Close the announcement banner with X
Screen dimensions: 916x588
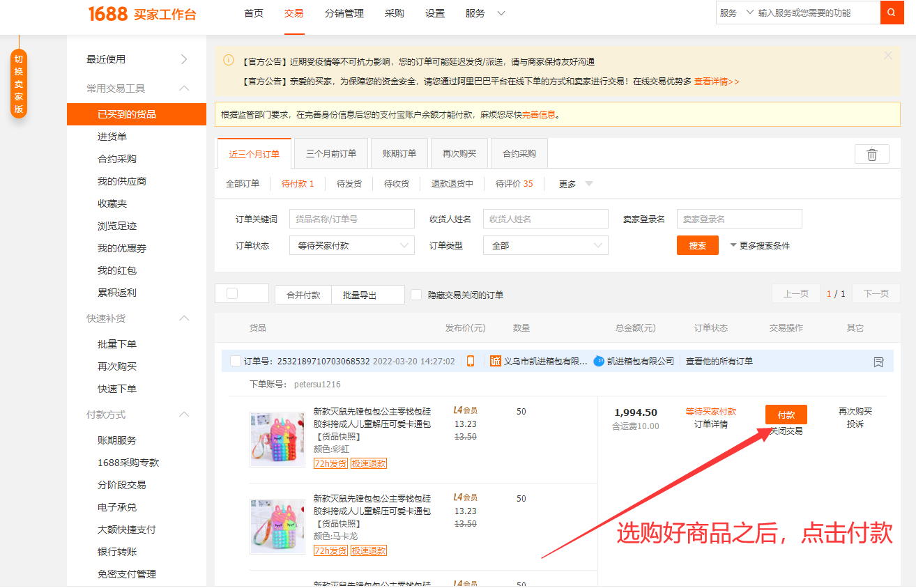click(887, 56)
